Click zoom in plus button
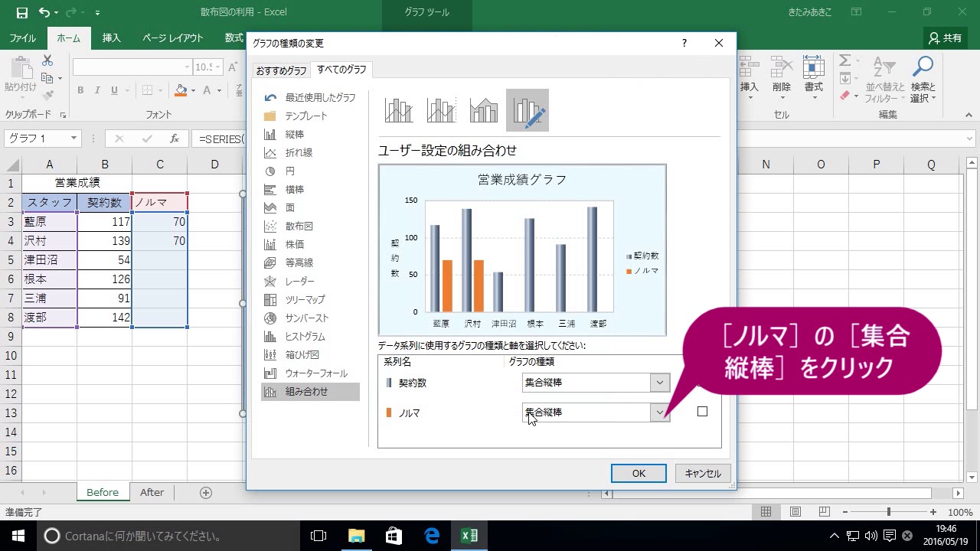Screen dimensions: 980x551 pyautogui.click(x=933, y=512)
